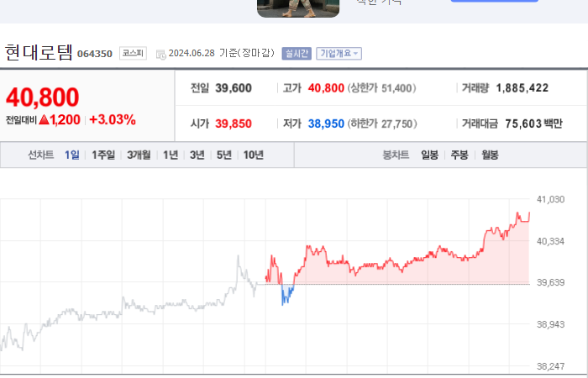
Task: Click the current price 40,800 in large red
Action: [x=42, y=97]
